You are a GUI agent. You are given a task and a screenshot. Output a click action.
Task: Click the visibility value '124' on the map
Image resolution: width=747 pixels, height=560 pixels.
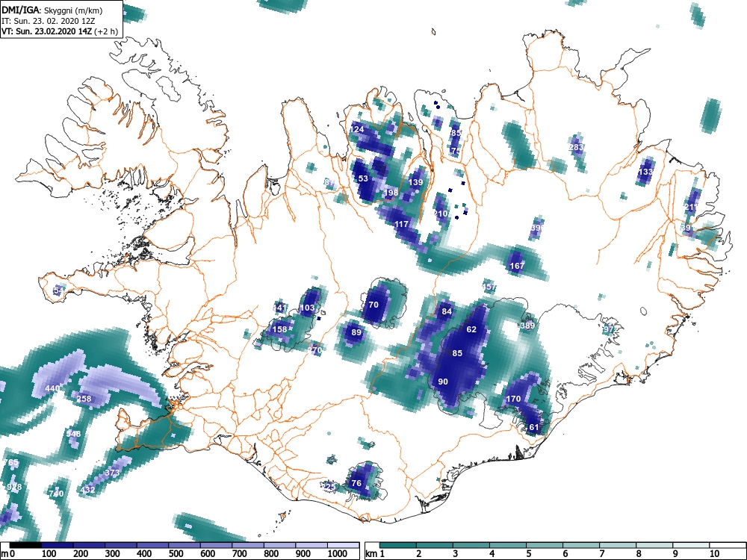pyautogui.click(x=357, y=129)
